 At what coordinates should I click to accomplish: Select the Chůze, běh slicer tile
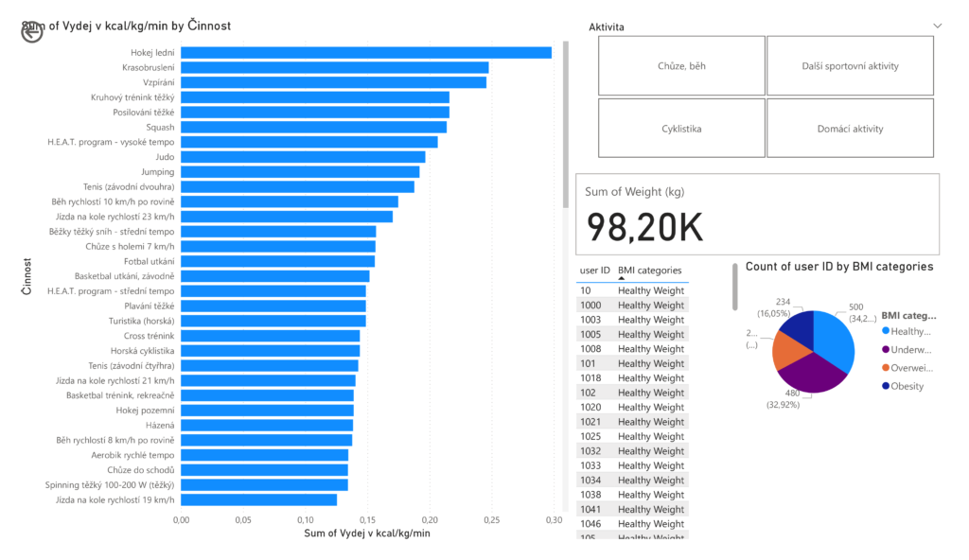681,66
